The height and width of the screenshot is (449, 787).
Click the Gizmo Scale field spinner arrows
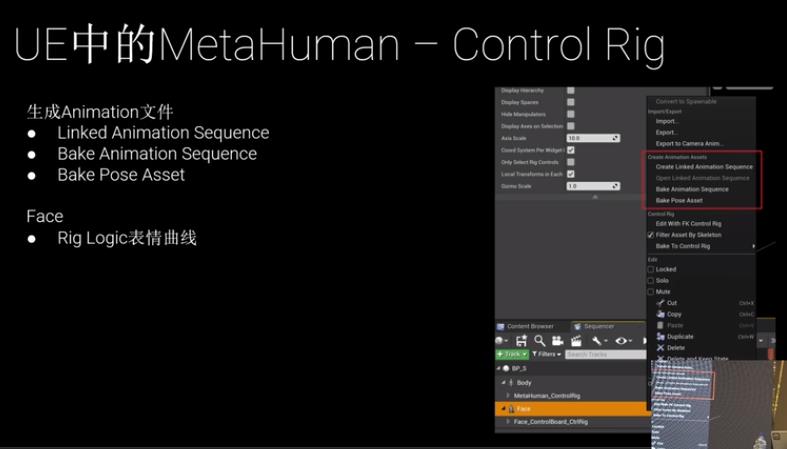pos(615,186)
